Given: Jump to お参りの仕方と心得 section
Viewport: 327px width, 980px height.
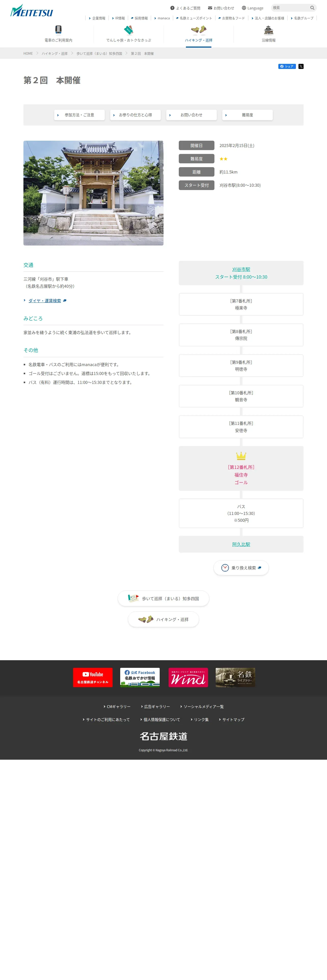Looking at the screenshot, I should pos(135,115).
